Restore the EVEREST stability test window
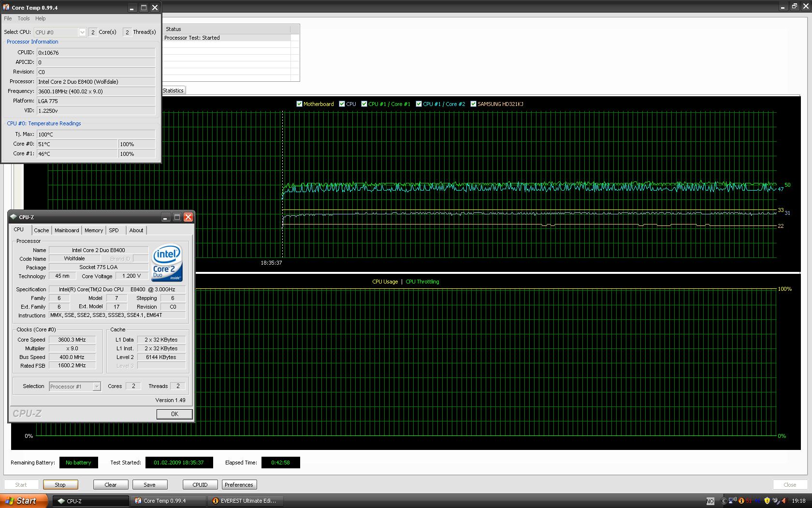The width and height of the screenshot is (812, 508). [x=794, y=6]
